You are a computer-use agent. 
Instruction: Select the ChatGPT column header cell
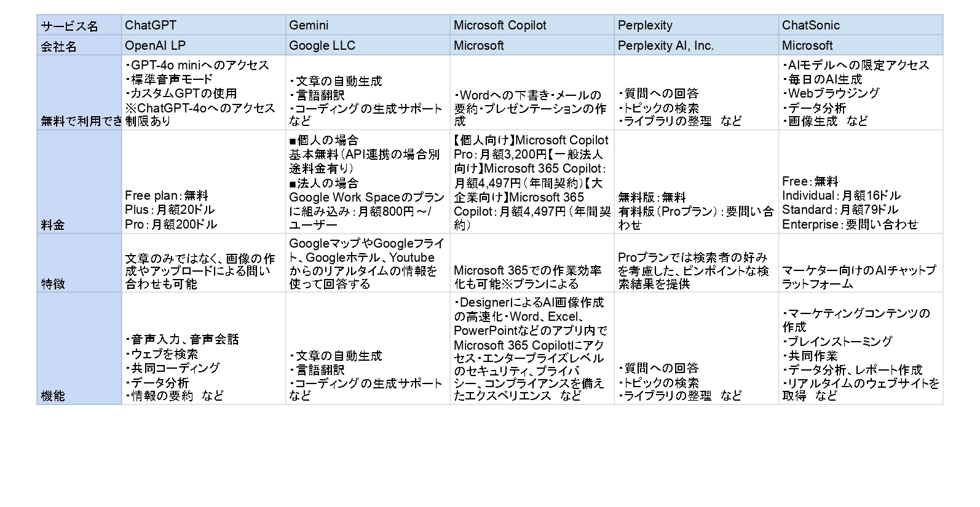click(x=204, y=25)
